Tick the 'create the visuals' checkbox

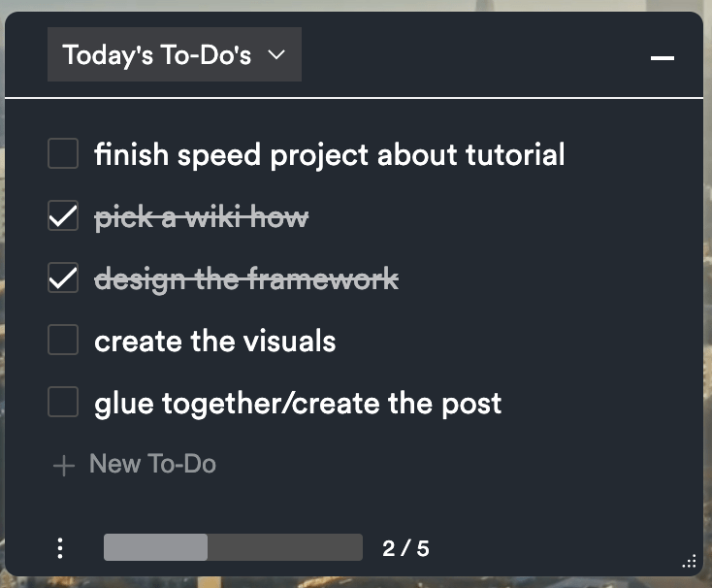(63, 341)
